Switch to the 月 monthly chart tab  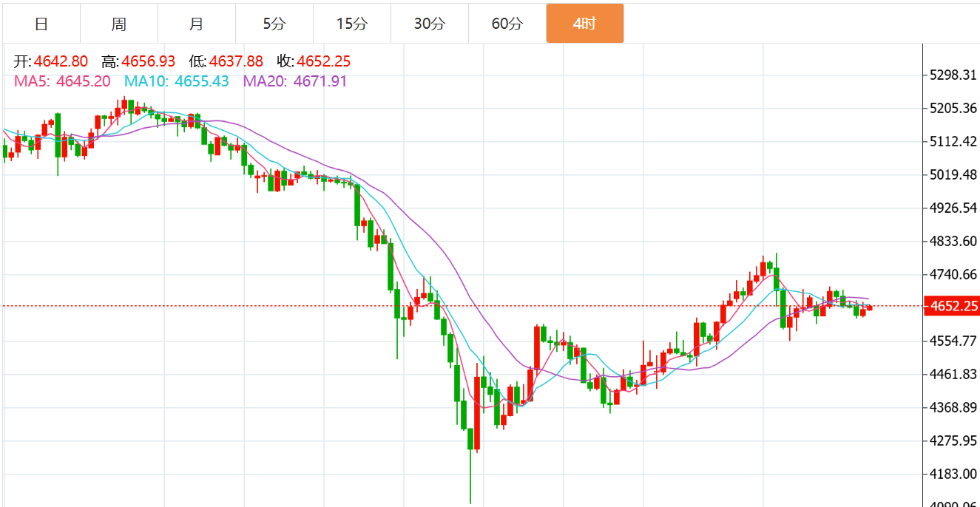197,24
